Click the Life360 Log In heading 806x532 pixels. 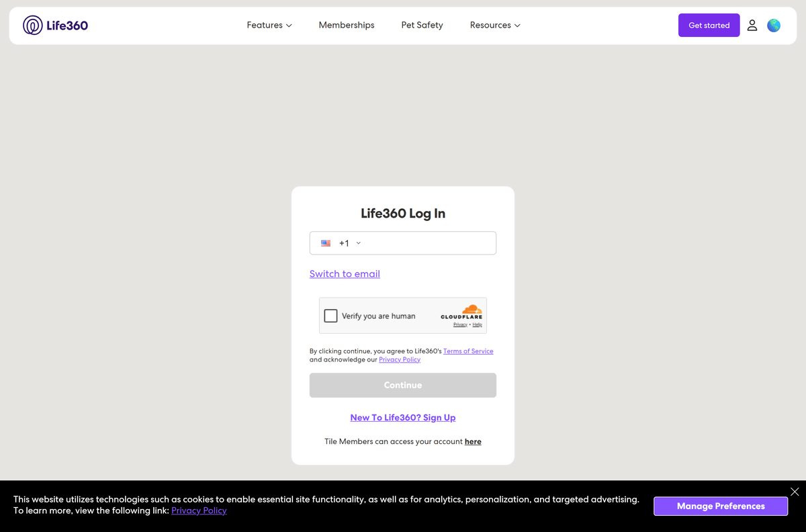point(403,214)
